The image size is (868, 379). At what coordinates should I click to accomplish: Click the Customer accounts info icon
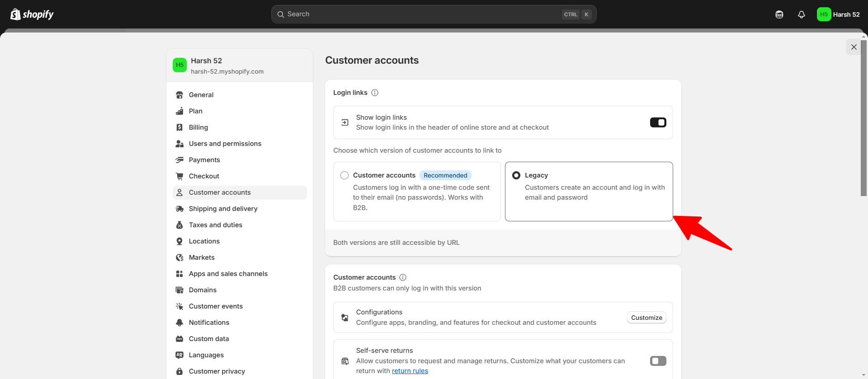[x=403, y=277]
